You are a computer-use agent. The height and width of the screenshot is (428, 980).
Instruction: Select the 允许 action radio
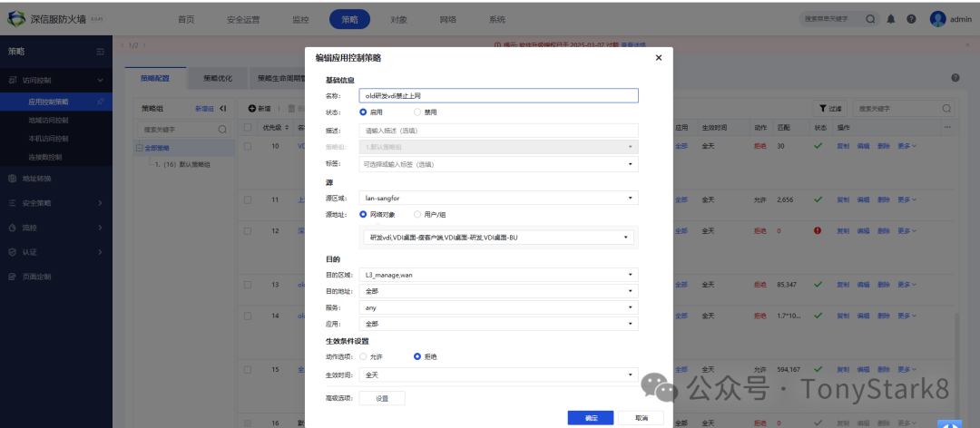[363, 356]
